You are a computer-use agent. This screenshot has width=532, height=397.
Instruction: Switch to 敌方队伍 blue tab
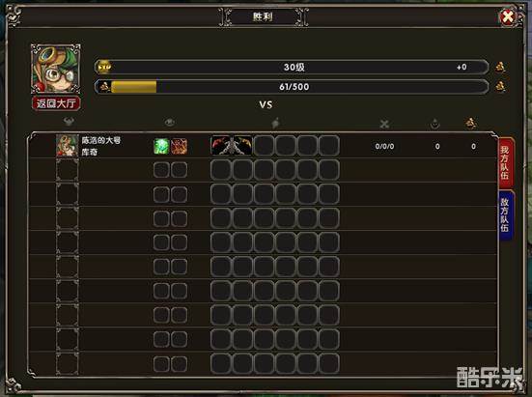pos(506,215)
